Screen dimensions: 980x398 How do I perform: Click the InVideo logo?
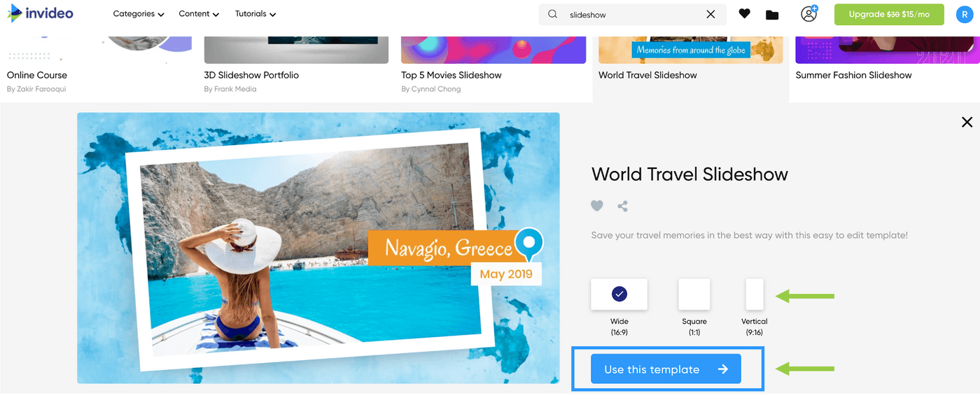(x=41, y=13)
